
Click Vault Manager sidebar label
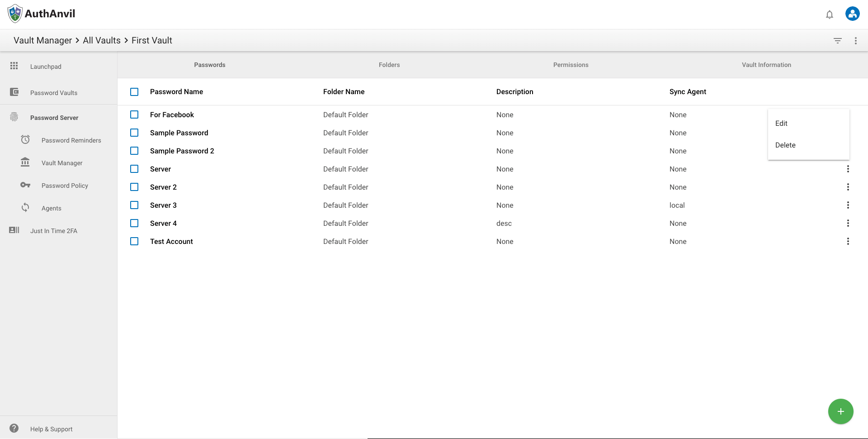pos(62,163)
